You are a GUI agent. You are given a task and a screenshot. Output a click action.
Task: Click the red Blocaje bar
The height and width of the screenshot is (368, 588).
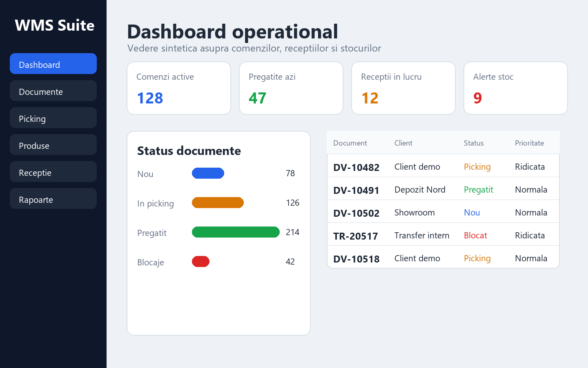[201, 262]
